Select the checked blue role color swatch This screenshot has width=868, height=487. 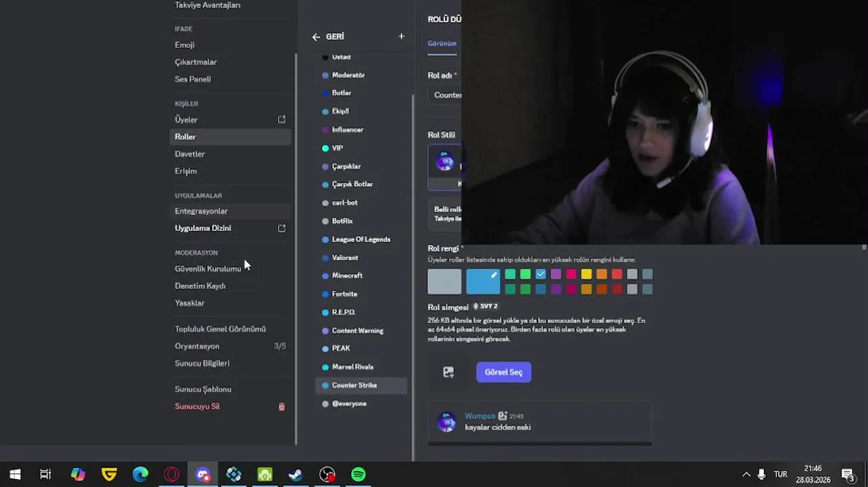tap(541, 274)
